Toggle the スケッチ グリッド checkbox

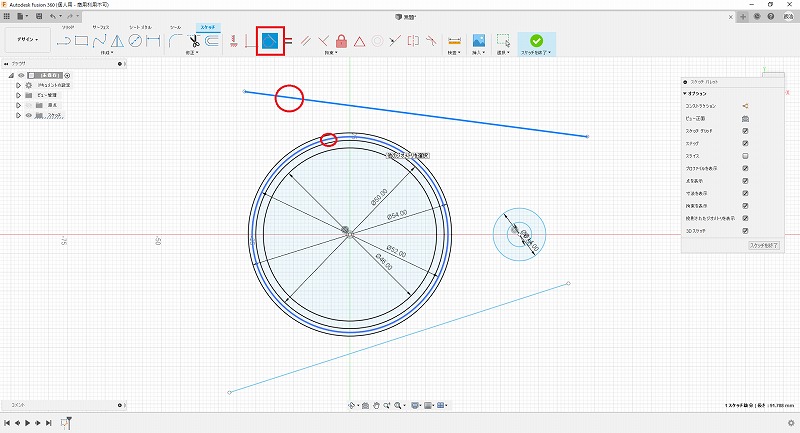coord(746,131)
